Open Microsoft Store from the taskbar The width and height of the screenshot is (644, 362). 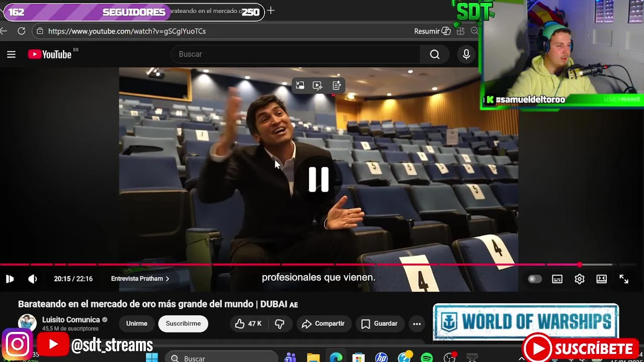pos(358,358)
